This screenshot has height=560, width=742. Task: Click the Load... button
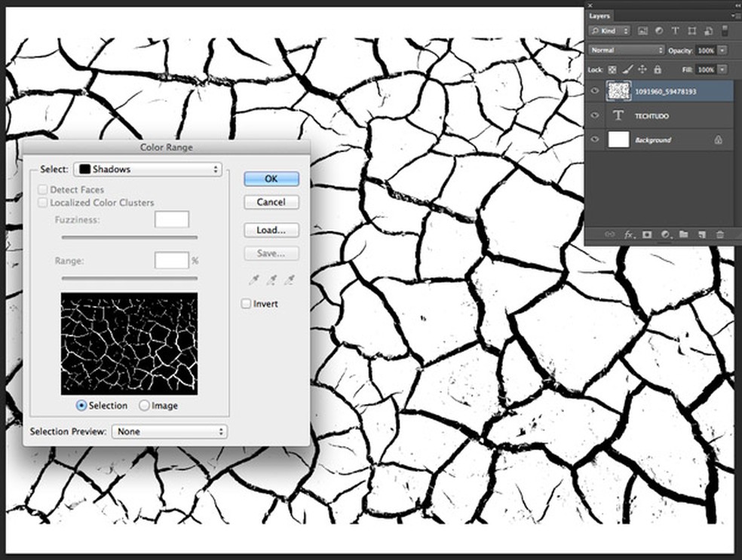click(271, 230)
